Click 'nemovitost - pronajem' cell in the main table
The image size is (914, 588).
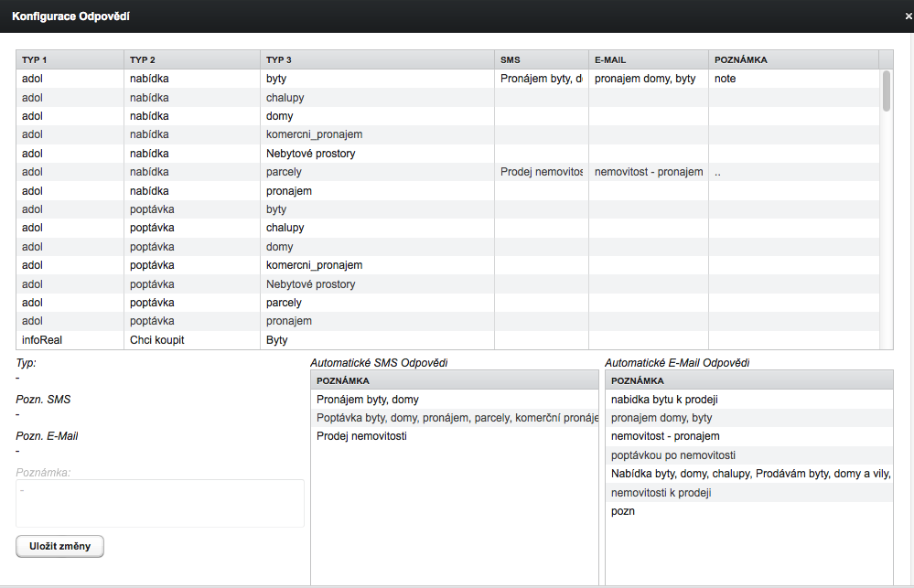(x=649, y=172)
